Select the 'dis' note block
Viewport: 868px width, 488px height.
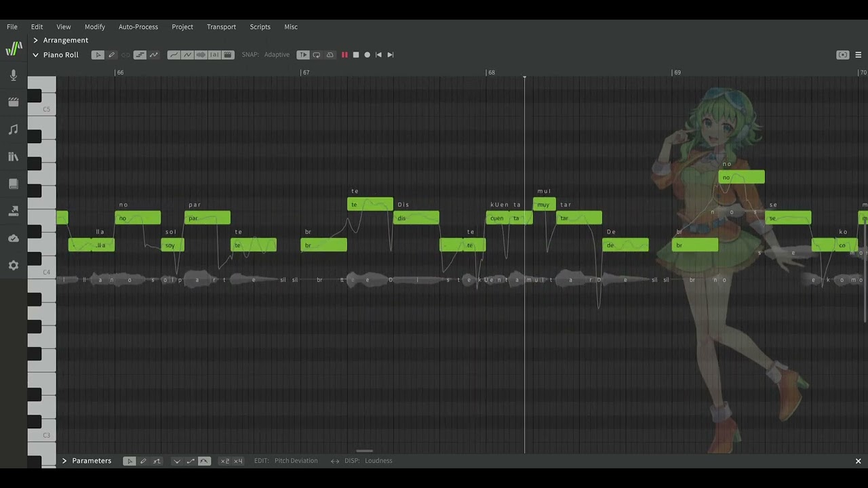coord(416,218)
